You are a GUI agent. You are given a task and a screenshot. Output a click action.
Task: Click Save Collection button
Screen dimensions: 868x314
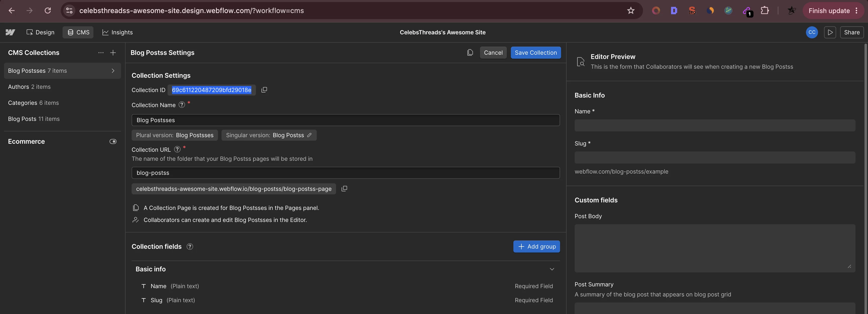tap(536, 52)
